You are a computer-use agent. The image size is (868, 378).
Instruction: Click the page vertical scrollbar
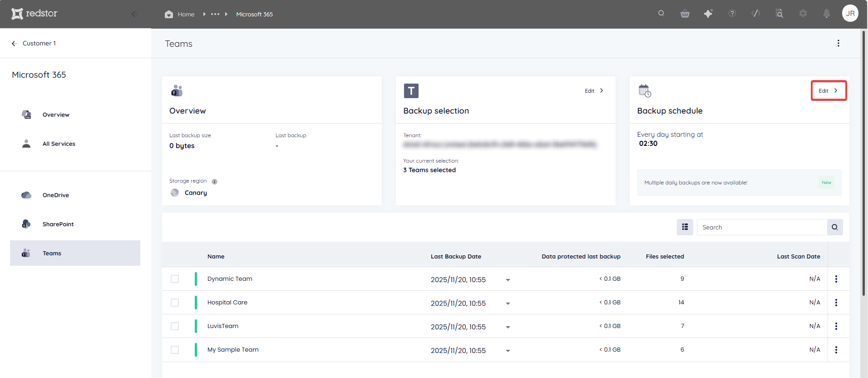pos(864,163)
